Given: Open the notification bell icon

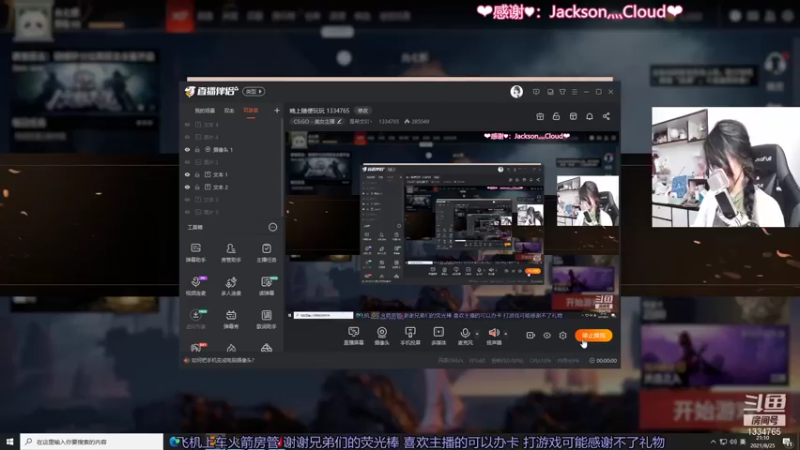Looking at the screenshot, I should [589, 116].
